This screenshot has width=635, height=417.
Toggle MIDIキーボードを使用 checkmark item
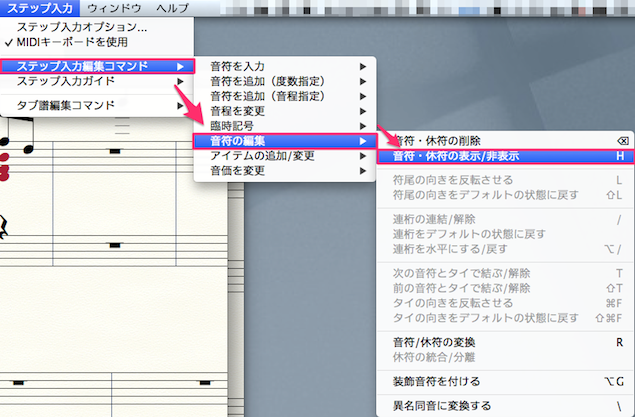97,42
